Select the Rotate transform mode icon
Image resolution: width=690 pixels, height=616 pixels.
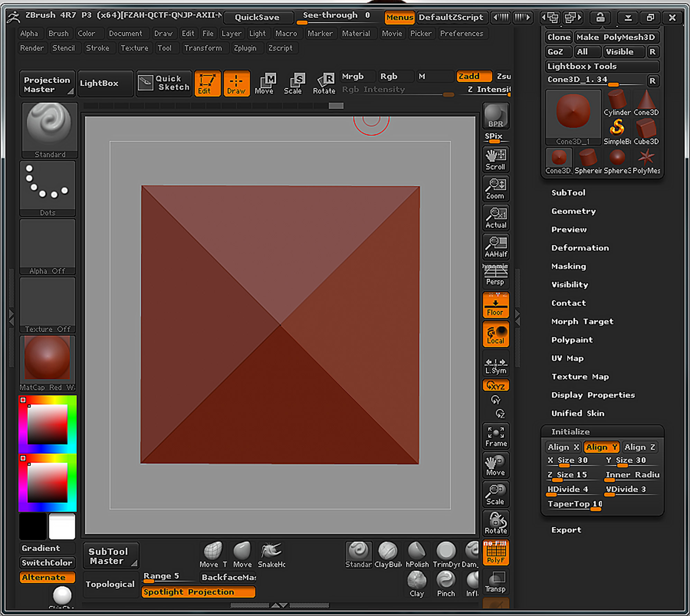[x=324, y=84]
